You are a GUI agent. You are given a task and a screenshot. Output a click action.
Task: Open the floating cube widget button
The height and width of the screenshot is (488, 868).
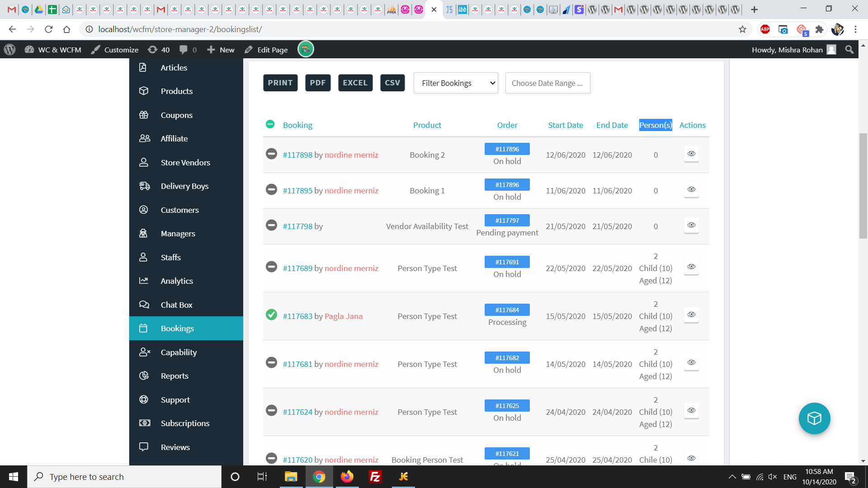point(814,418)
